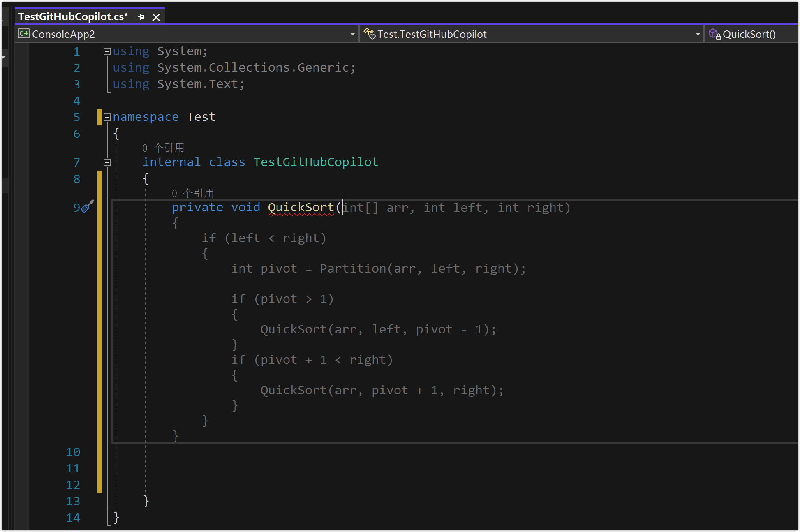Collapse the TestGitHubCopilot class block
800x532 pixels.
click(107, 162)
